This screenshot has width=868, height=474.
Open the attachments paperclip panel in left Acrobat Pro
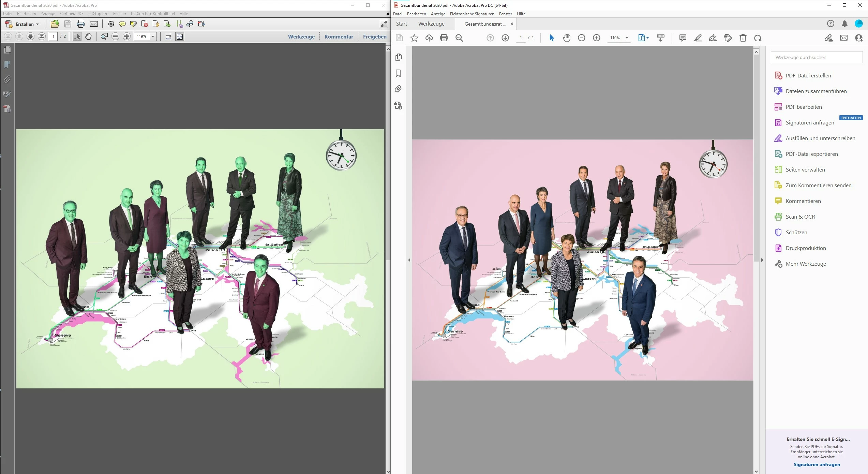click(x=7, y=79)
